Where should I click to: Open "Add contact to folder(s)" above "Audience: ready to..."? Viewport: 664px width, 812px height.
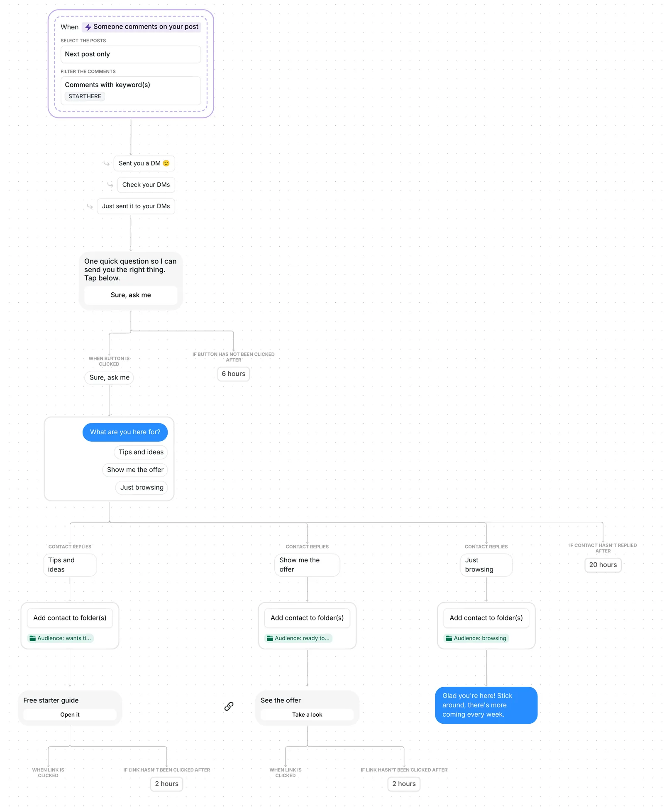click(307, 618)
